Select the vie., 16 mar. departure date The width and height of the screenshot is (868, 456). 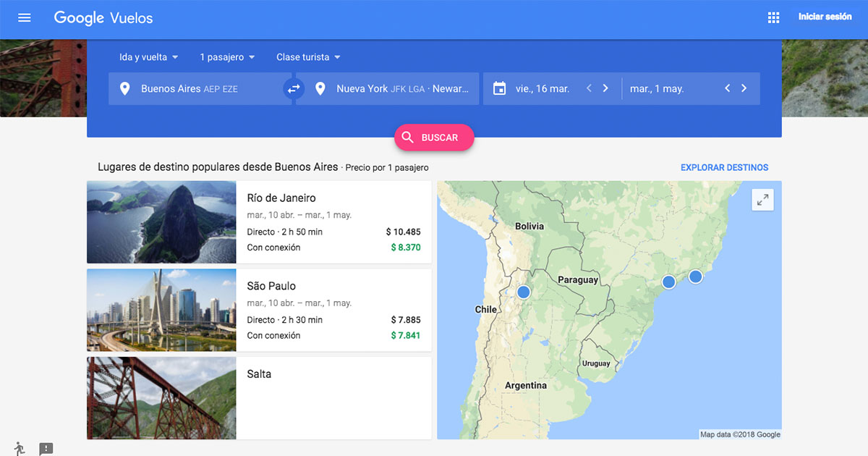pos(542,88)
